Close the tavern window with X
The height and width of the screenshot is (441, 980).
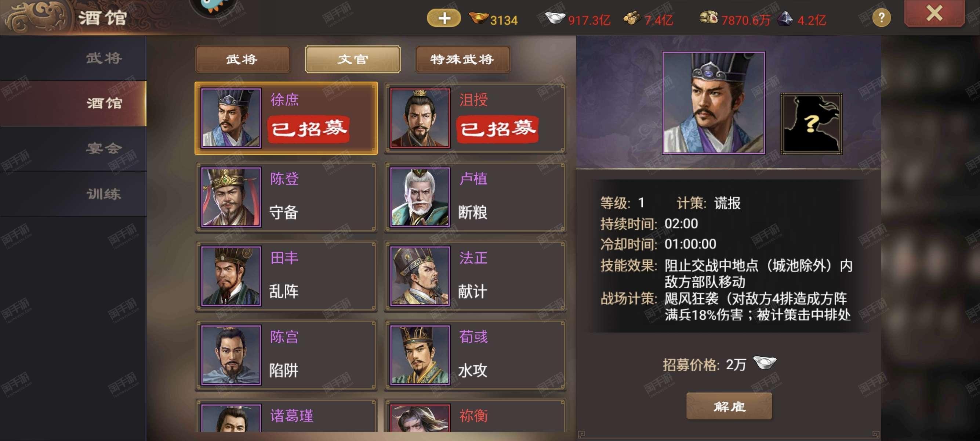pos(934,14)
